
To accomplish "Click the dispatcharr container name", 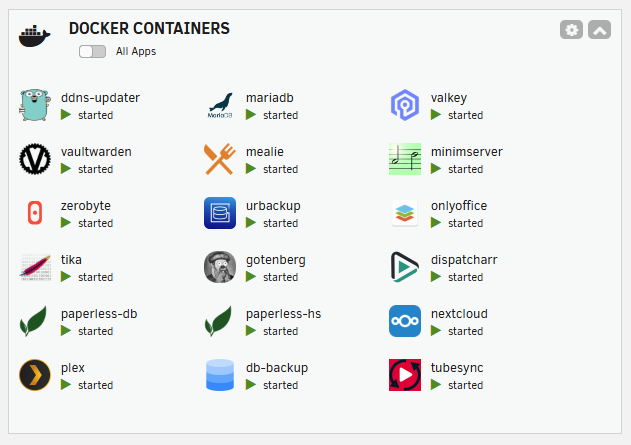I will (x=464, y=260).
